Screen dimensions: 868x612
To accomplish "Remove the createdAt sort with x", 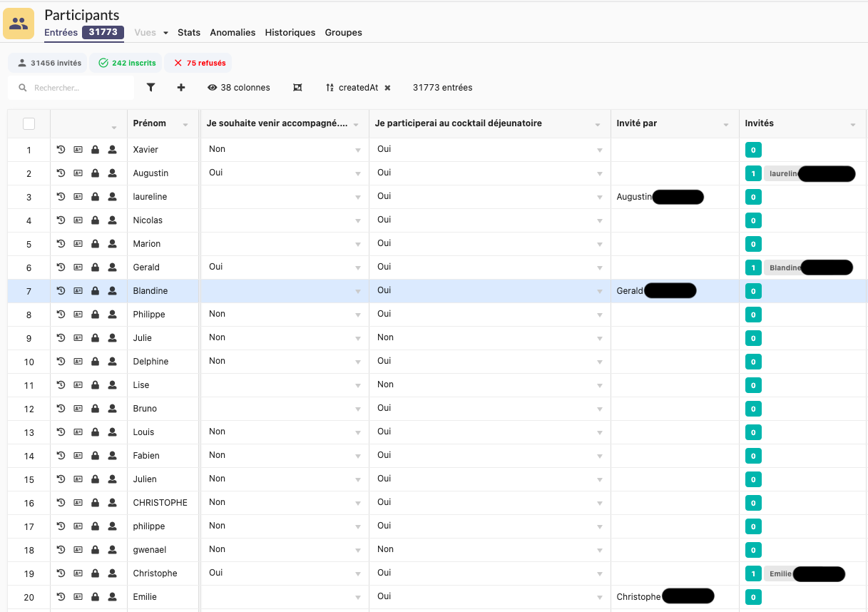I will [x=387, y=88].
